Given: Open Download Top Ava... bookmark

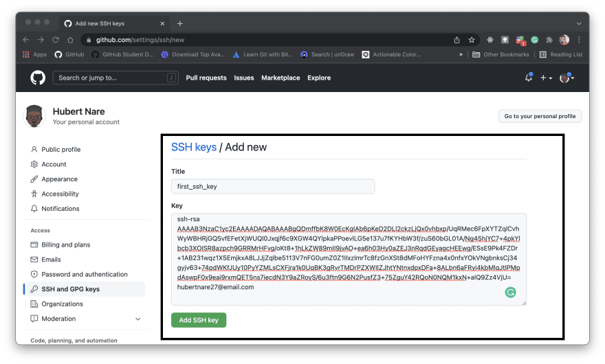Looking at the screenshot, I should [x=193, y=55].
